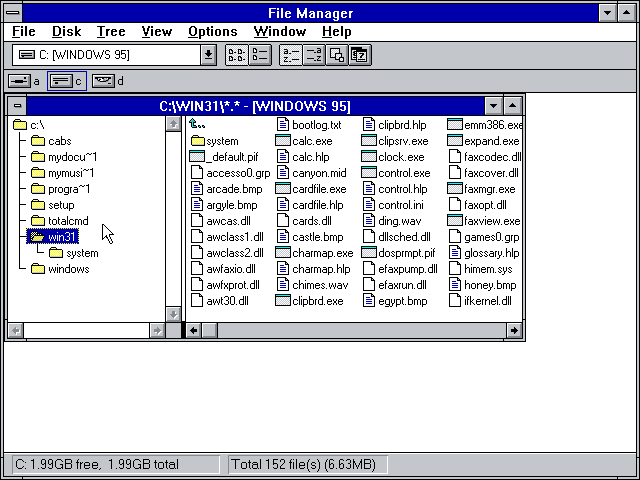The image size is (640, 480).
Task: Open the Options menu
Action: coord(213,31)
